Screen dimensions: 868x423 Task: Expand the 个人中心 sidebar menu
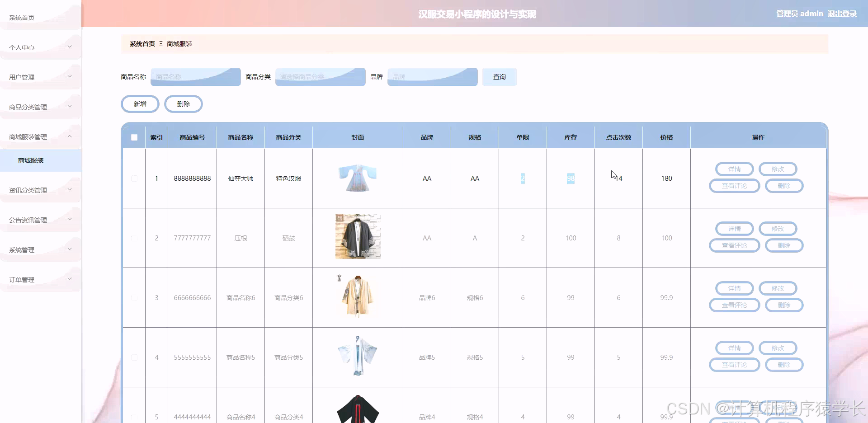[40, 47]
